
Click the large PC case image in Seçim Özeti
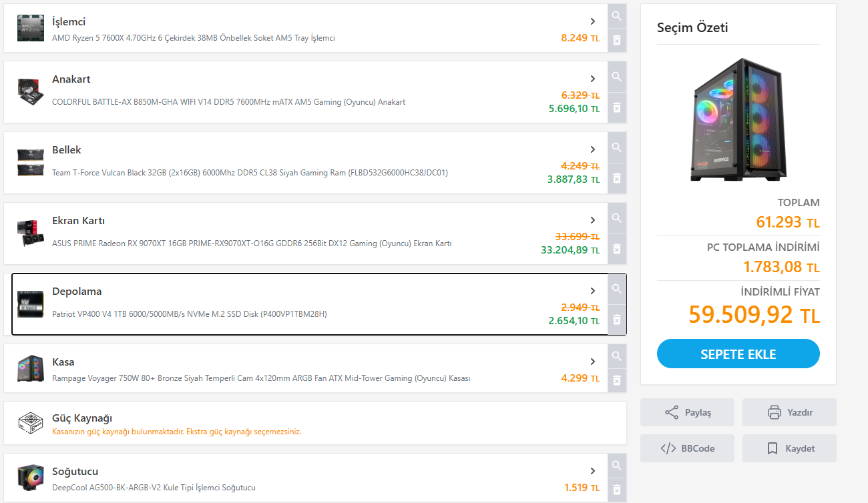[738, 120]
